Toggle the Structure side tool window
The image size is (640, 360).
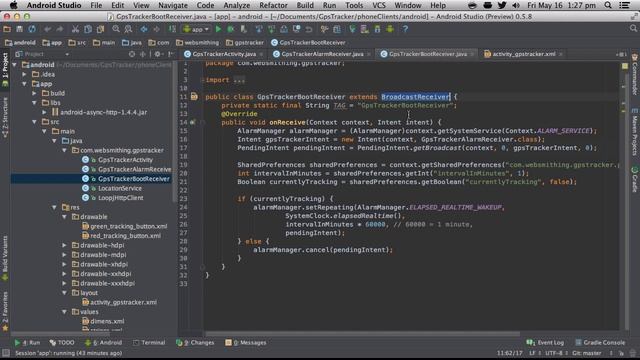pos(5,118)
